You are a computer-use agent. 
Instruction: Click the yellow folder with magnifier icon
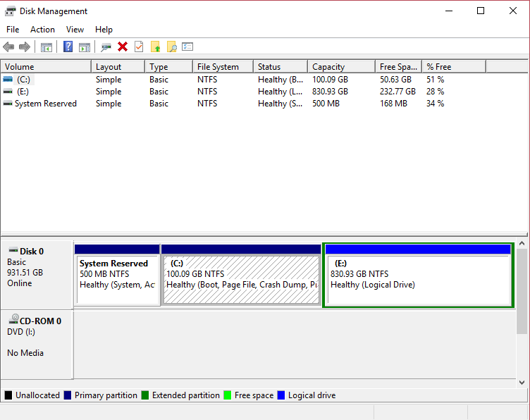tap(172, 47)
